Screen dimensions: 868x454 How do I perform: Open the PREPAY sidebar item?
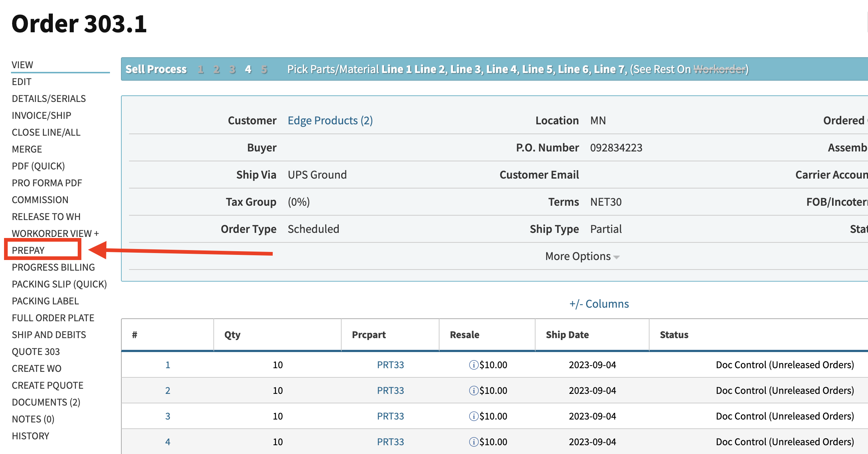(28, 250)
